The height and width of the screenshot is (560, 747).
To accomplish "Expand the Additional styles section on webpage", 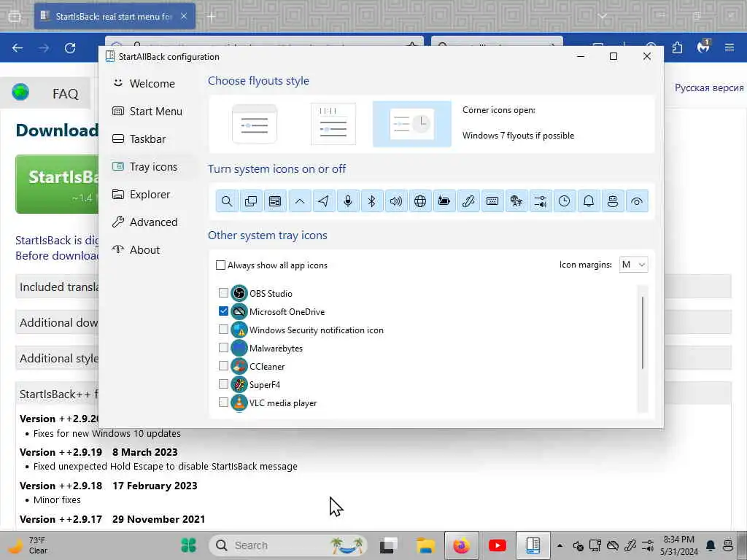I will (x=57, y=358).
